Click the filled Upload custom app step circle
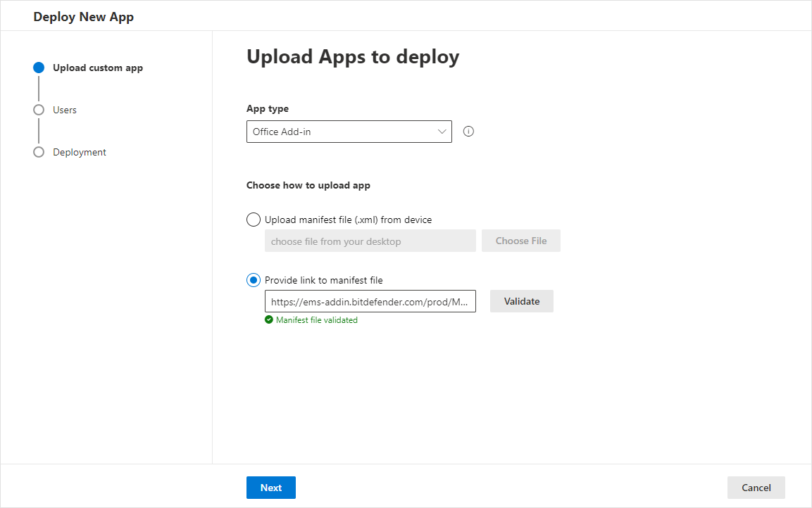Screen dimensions: 812x508 [39, 68]
